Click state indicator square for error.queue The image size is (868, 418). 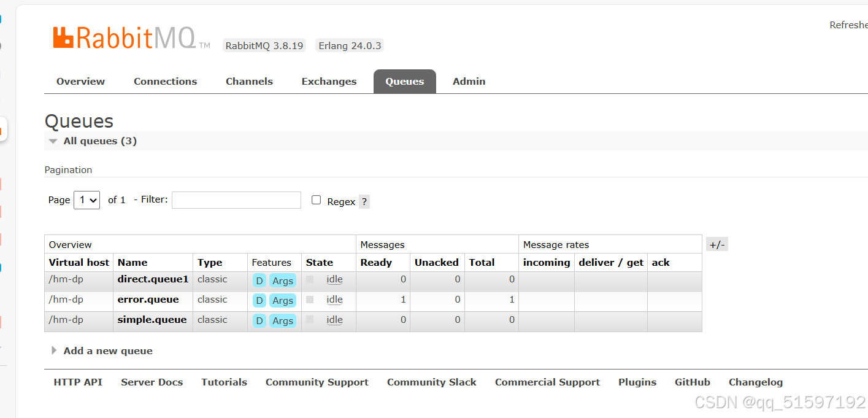coord(310,300)
